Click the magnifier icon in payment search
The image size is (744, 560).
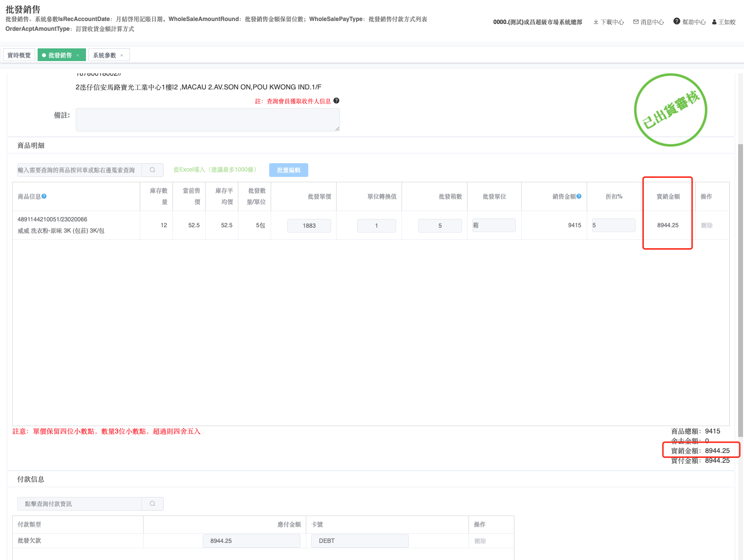tap(152, 504)
